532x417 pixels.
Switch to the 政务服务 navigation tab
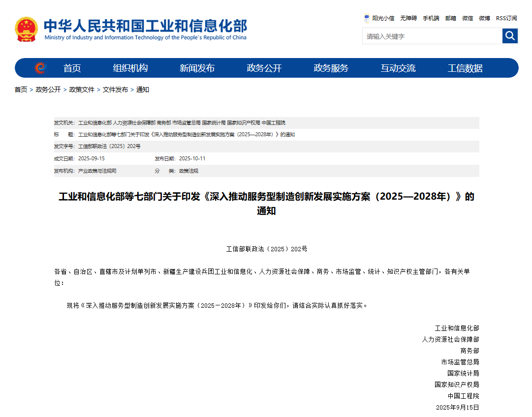pos(331,68)
